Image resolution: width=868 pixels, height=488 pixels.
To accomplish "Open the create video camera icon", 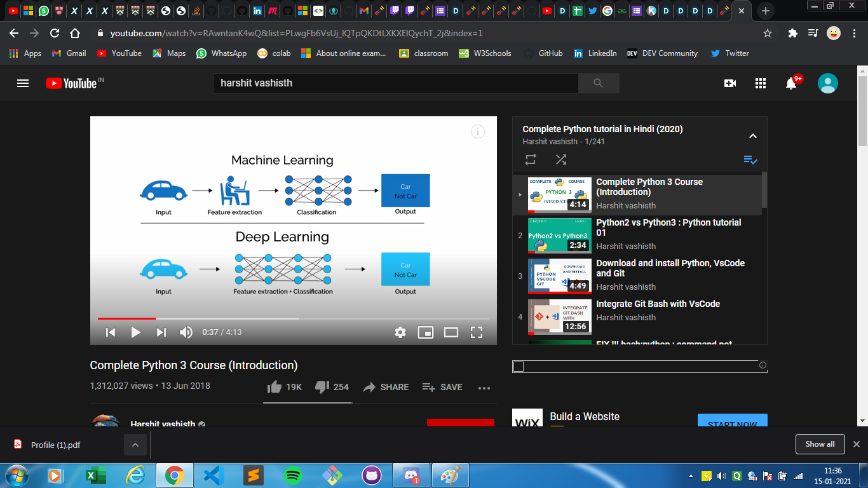I will (729, 83).
